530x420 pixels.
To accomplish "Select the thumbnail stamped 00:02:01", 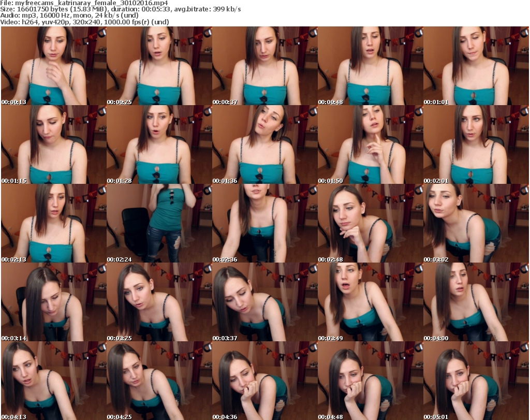I will [476, 144].
